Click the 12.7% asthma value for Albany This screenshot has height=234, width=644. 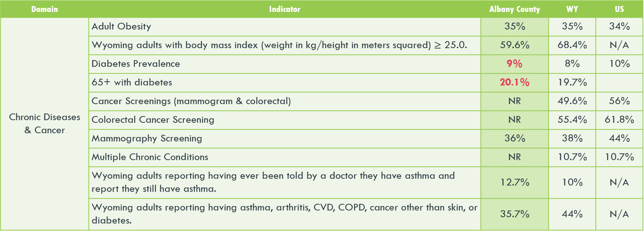coord(514,182)
